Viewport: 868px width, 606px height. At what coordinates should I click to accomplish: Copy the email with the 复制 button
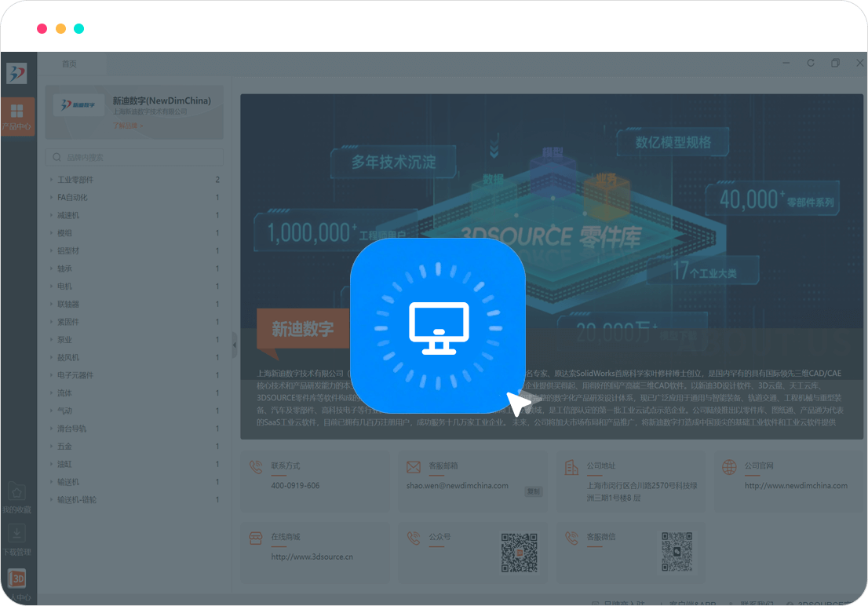pyautogui.click(x=533, y=491)
